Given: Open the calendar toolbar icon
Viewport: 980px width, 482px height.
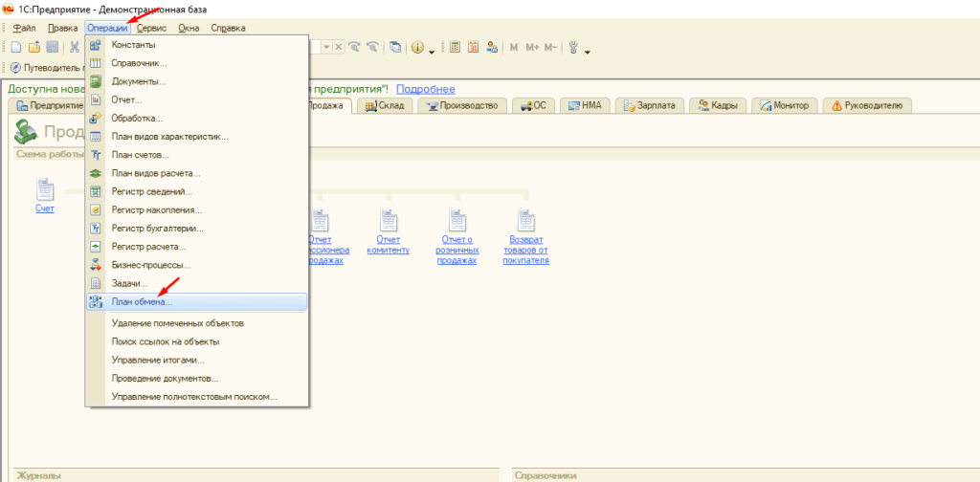Looking at the screenshot, I should click(x=474, y=47).
